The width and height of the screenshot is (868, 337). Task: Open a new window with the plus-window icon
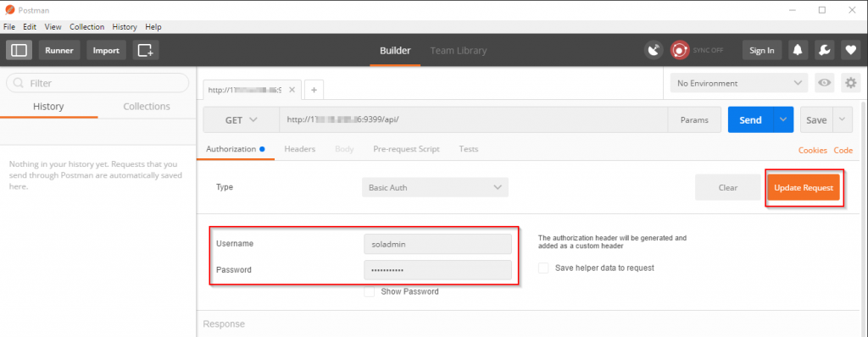point(146,50)
